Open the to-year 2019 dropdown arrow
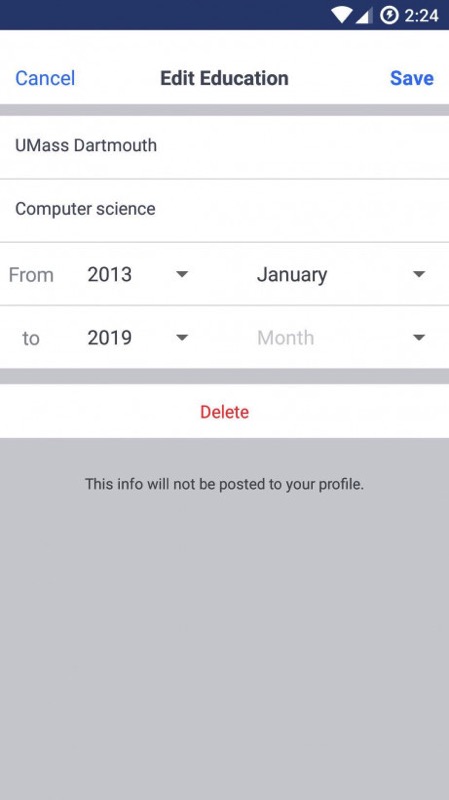This screenshot has width=449, height=800. (182, 338)
